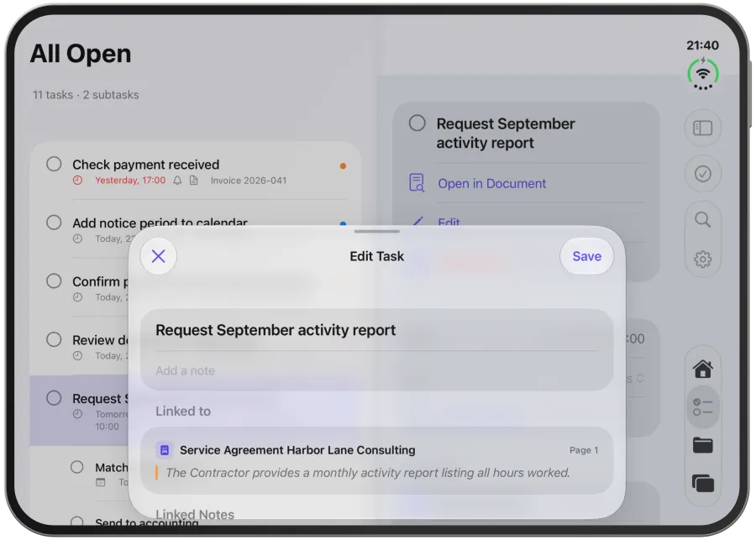Image resolution: width=756 pixels, height=540 pixels.
Task: Edit the task title field
Action: tap(376, 330)
